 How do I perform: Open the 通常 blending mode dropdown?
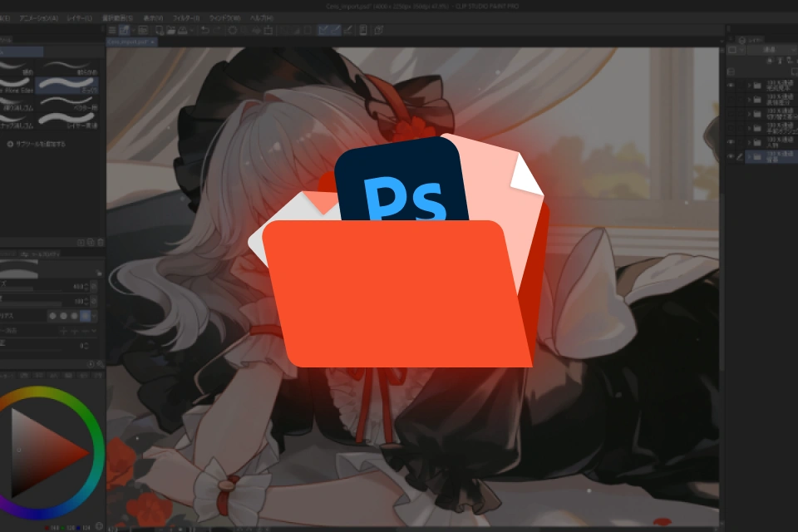(771, 50)
